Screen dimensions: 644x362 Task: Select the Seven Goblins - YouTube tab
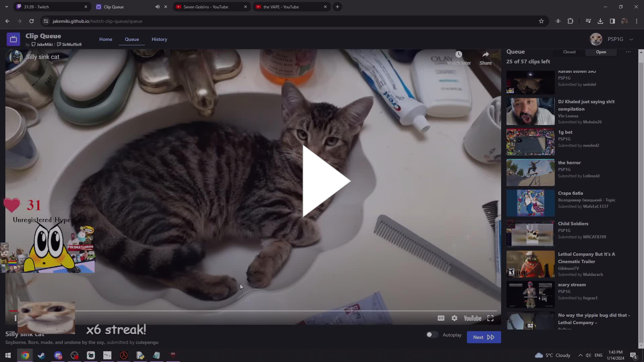205,7
